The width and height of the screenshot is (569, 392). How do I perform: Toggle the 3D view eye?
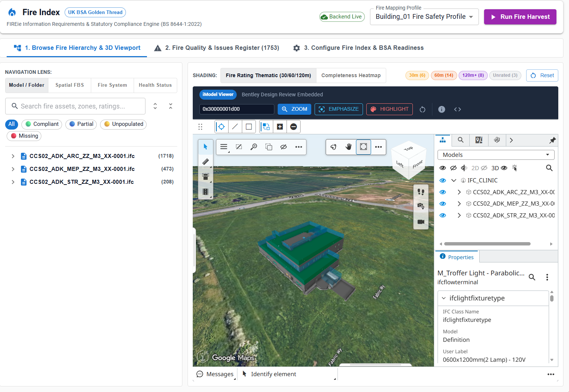(504, 168)
